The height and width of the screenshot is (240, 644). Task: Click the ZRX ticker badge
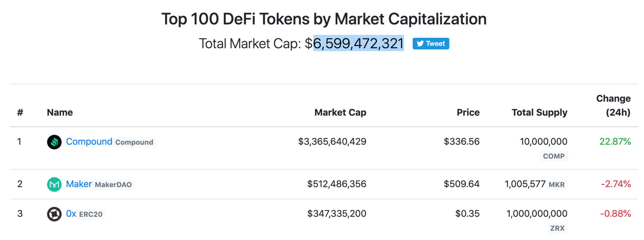point(557,228)
